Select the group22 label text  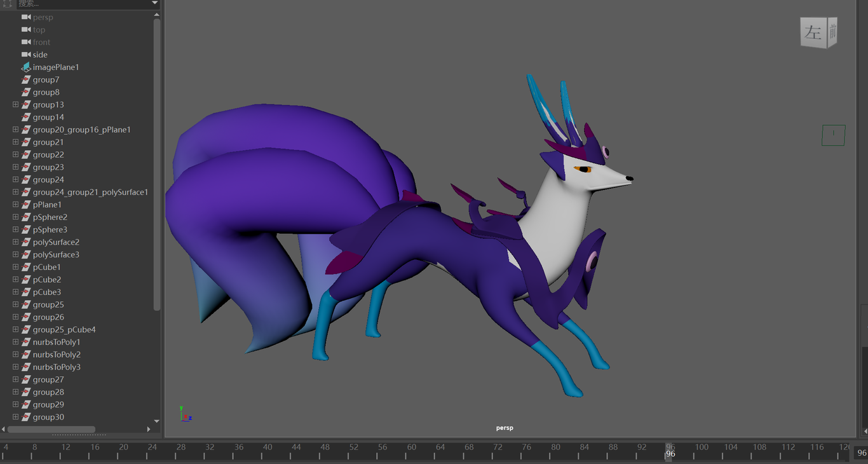click(x=48, y=154)
